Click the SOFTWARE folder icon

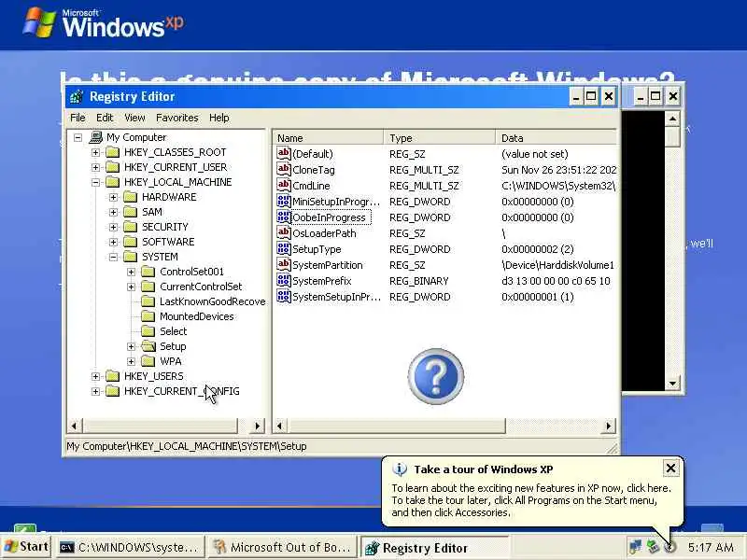(130, 242)
